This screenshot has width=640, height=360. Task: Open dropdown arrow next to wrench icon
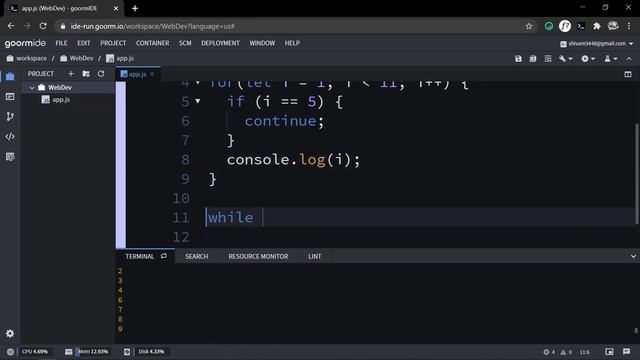coord(570,59)
